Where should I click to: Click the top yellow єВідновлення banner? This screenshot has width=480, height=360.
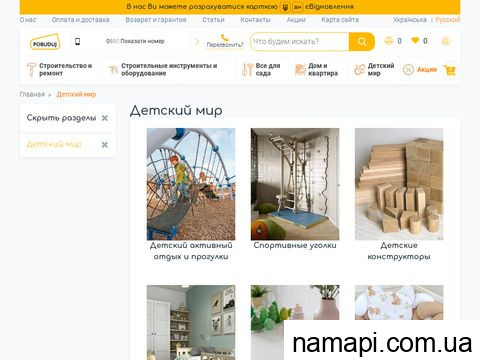pos(240,7)
